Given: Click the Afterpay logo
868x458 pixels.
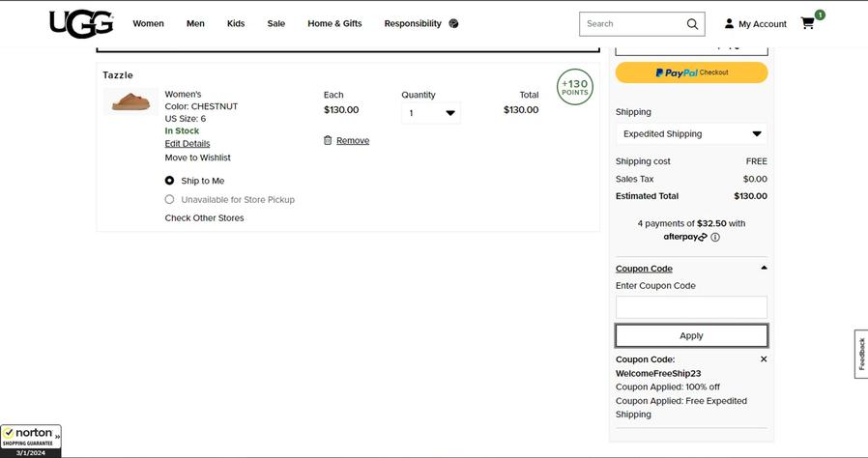Looking at the screenshot, I should click(685, 237).
